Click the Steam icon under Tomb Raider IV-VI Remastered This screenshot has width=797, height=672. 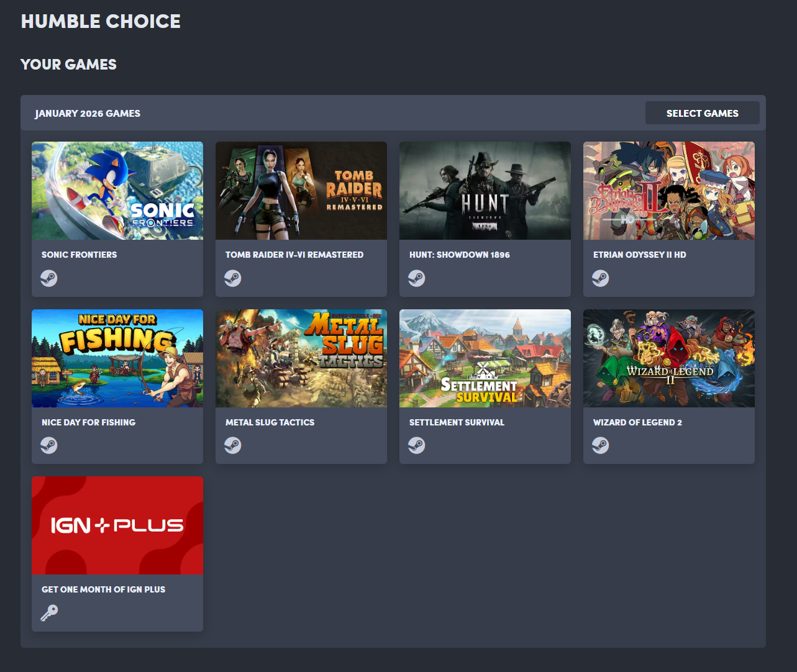click(233, 278)
